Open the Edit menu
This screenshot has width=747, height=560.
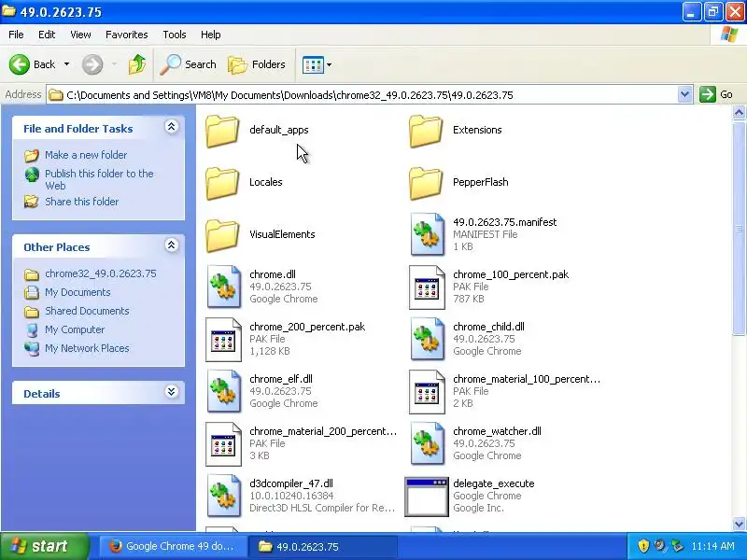coord(47,35)
